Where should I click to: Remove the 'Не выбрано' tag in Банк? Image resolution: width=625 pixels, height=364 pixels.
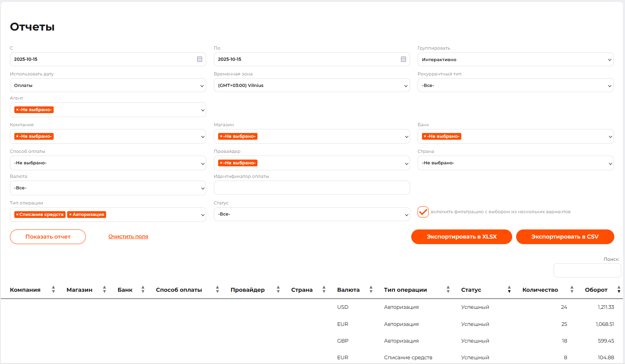coord(425,136)
